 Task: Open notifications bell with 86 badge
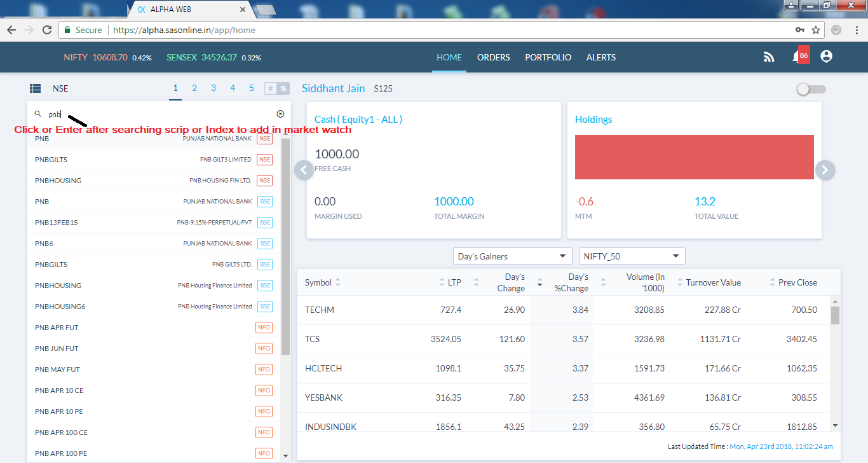800,57
